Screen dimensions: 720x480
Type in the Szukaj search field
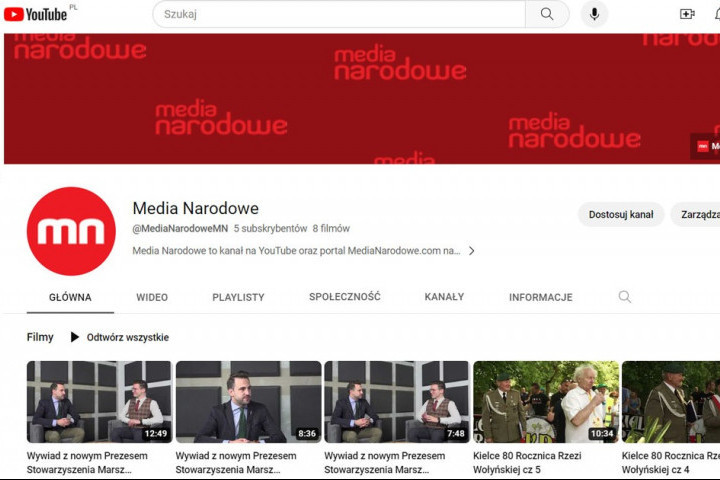coord(340,14)
